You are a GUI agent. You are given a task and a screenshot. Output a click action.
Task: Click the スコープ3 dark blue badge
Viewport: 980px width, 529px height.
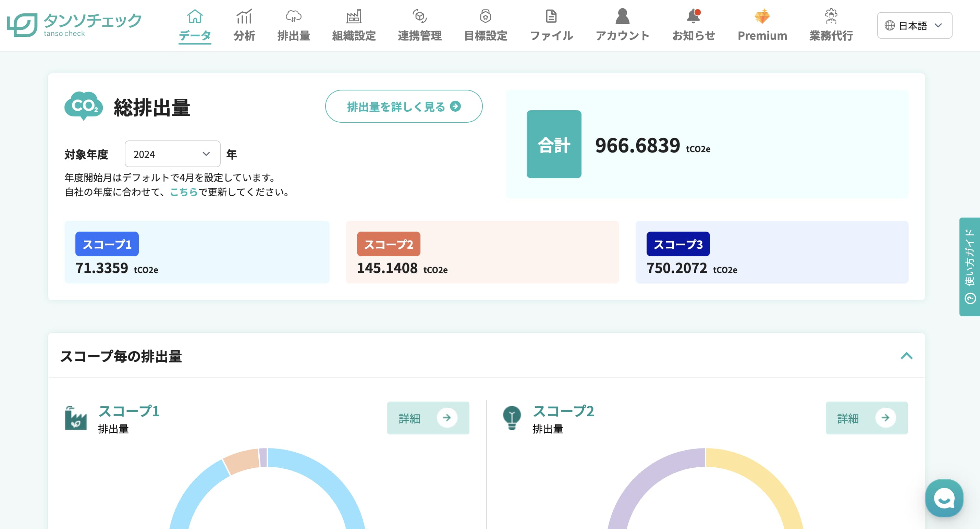[x=678, y=244]
